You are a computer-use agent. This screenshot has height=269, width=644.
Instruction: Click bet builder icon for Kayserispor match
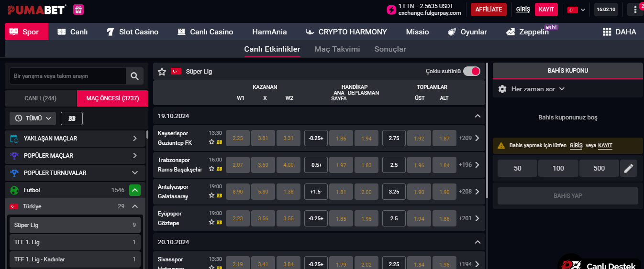point(219,142)
